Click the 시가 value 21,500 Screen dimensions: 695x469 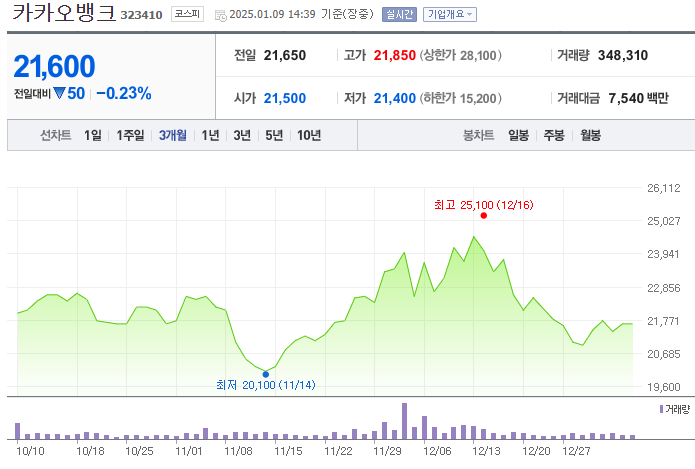click(x=285, y=98)
